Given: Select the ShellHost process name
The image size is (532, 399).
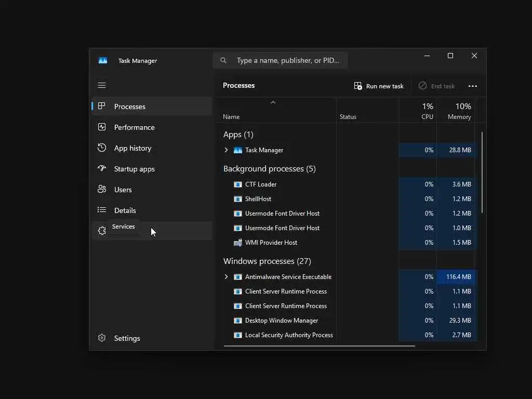Looking at the screenshot, I should [x=258, y=199].
